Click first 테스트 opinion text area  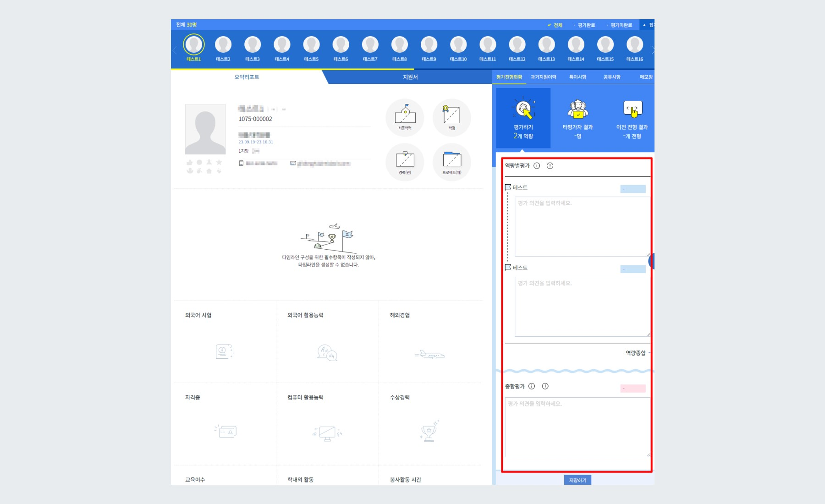click(x=583, y=226)
